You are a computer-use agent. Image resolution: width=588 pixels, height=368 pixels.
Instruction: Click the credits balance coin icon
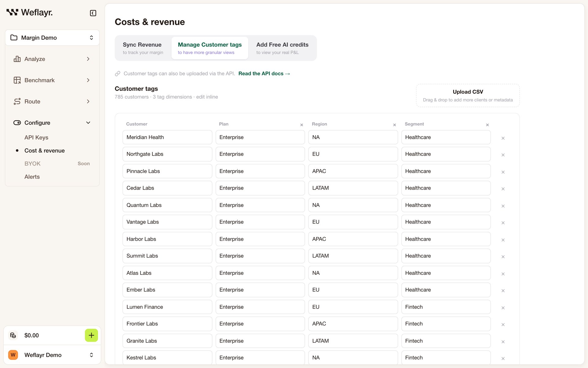13,335
